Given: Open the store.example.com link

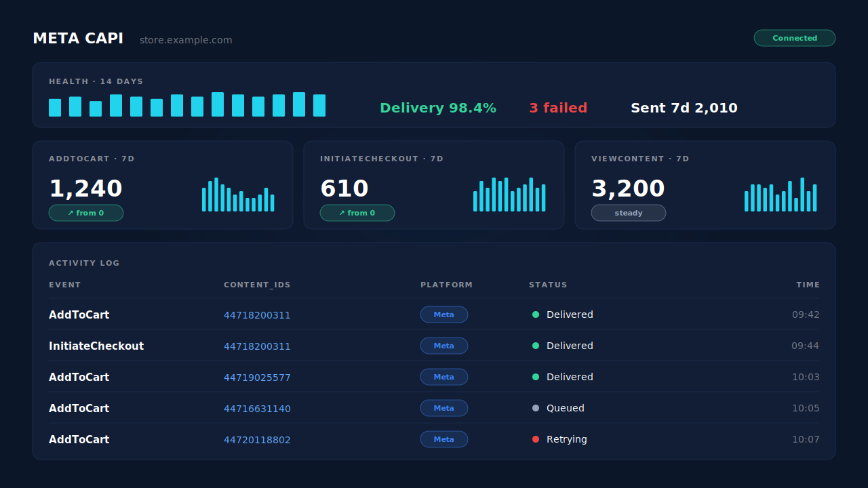Looking at the screenshot, I should click(x=186, y=40).
